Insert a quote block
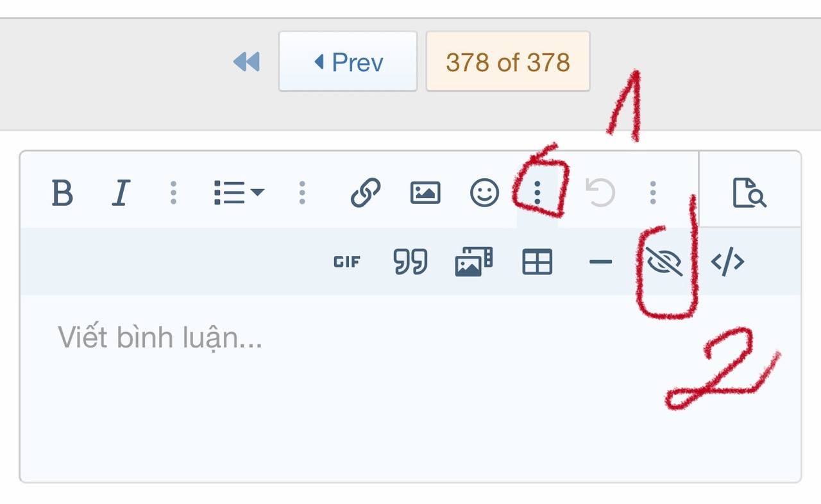Screen dimensions: 821x504 (410, 262)
